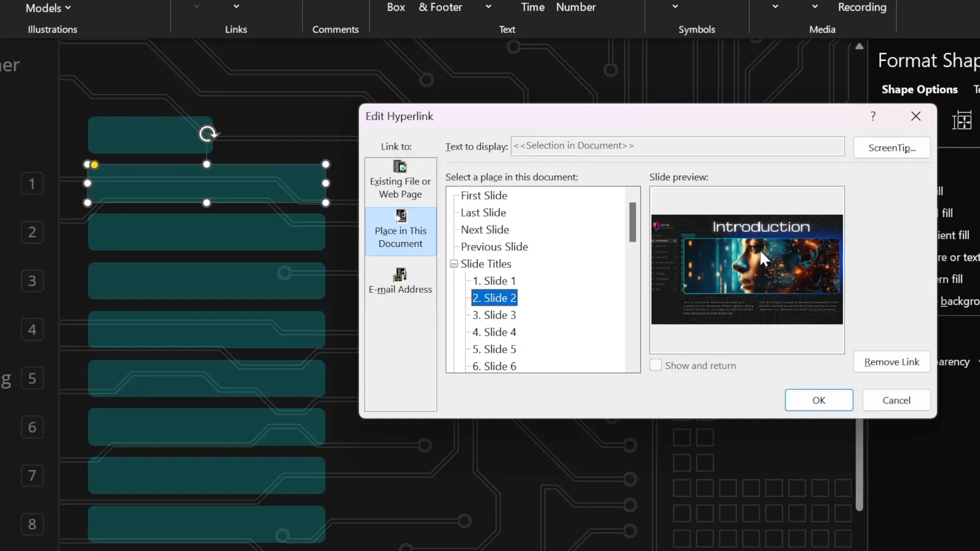Select 6. Slide 6 in list

coord(494,366)
